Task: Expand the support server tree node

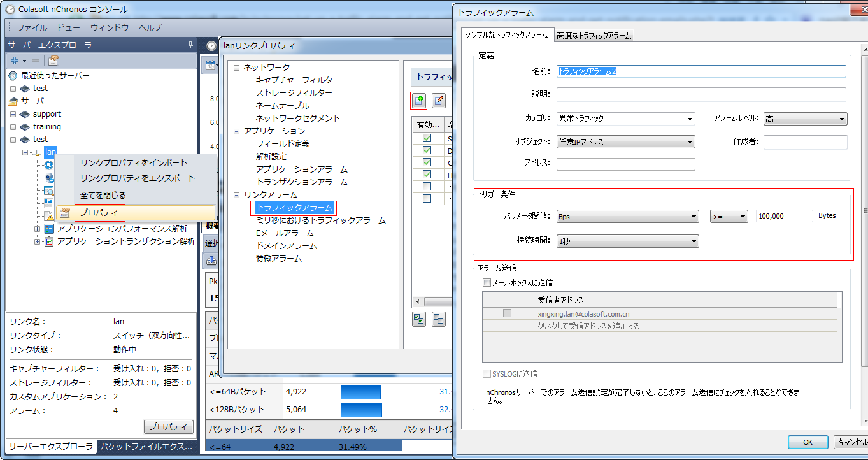Action: click(13, 114)
